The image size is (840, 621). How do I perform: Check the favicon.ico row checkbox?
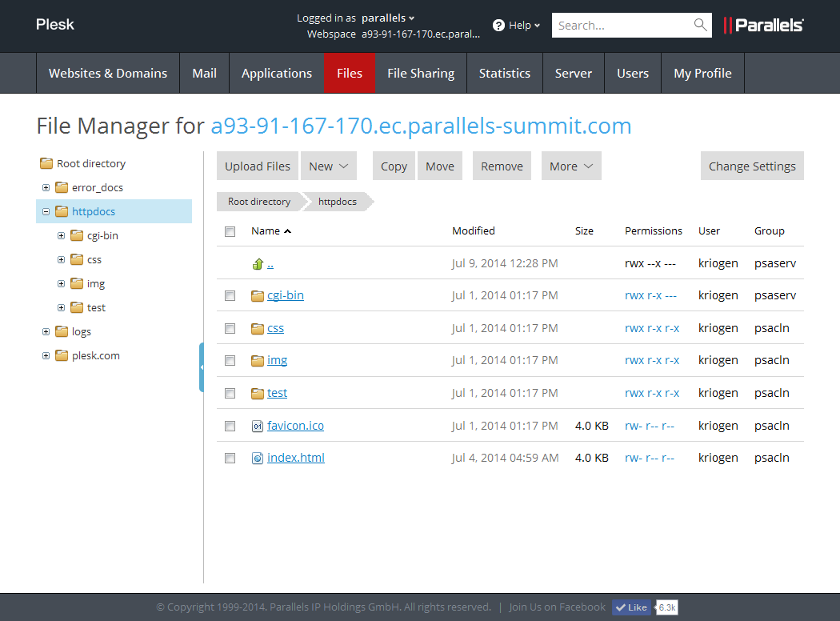click(x=230, y=426)
